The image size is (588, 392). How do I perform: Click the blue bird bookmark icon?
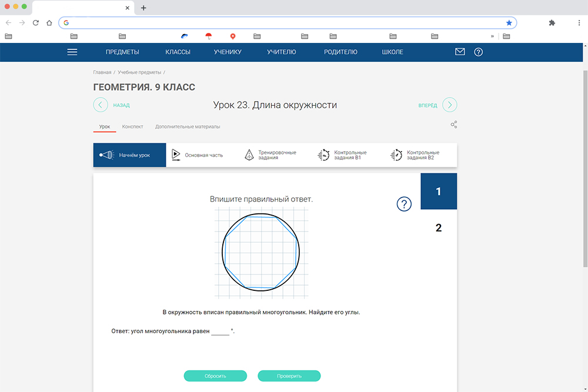184,36
